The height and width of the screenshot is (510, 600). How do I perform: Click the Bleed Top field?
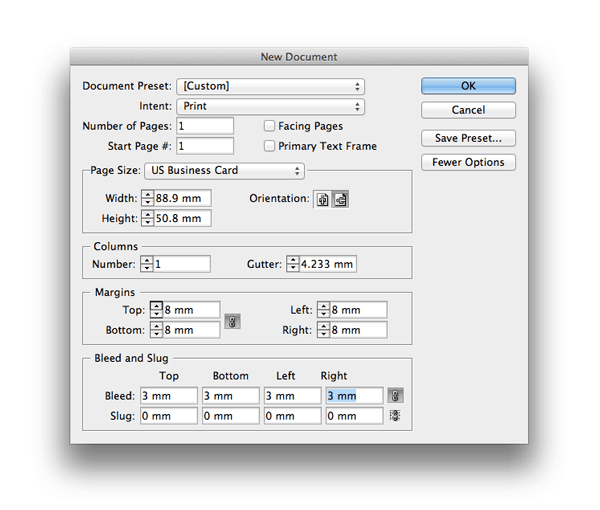pos(169,396)
